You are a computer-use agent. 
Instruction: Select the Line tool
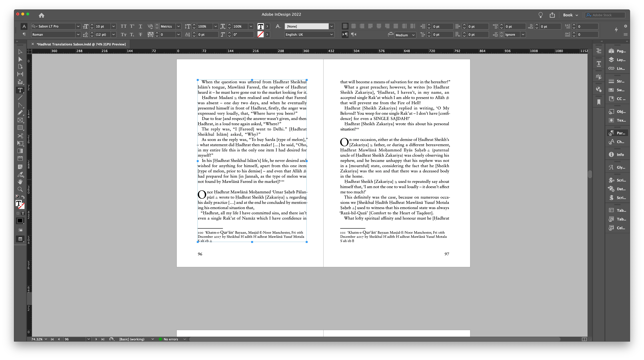pos(20,98)
